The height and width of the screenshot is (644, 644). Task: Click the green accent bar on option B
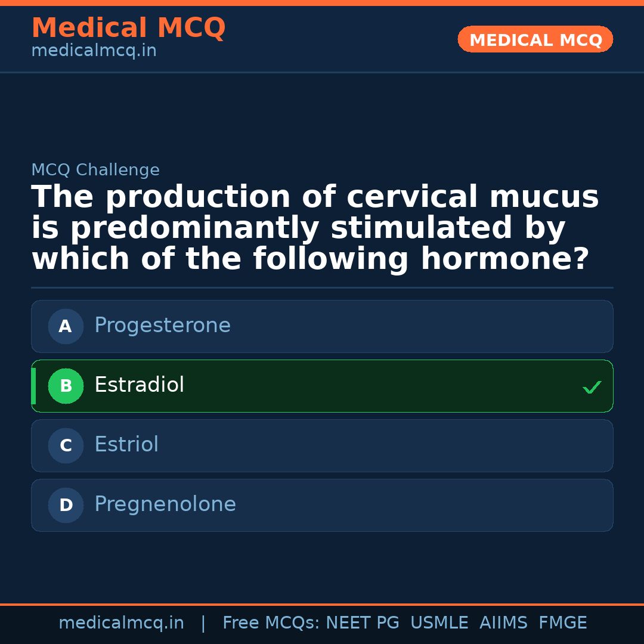tap(33, 386)
